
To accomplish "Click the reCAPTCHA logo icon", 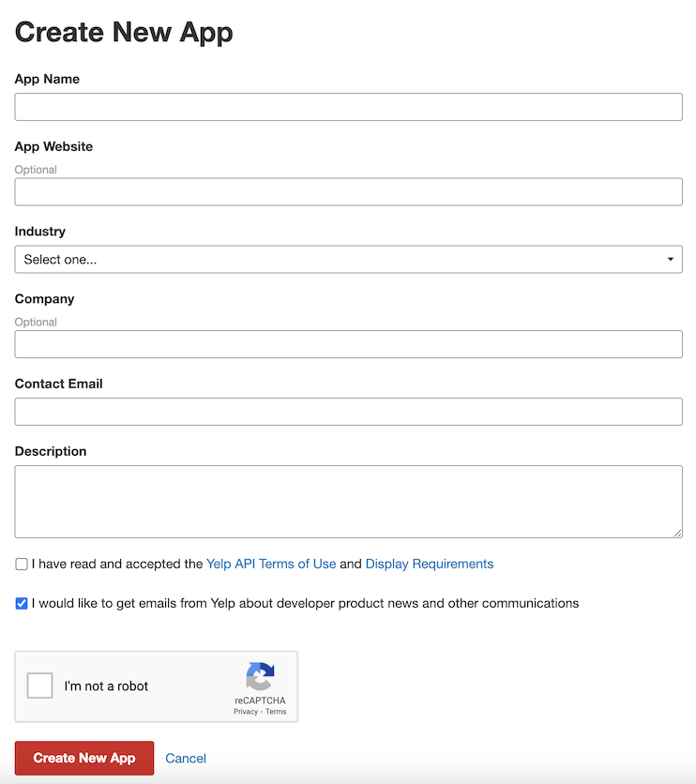I will [260, 674].
